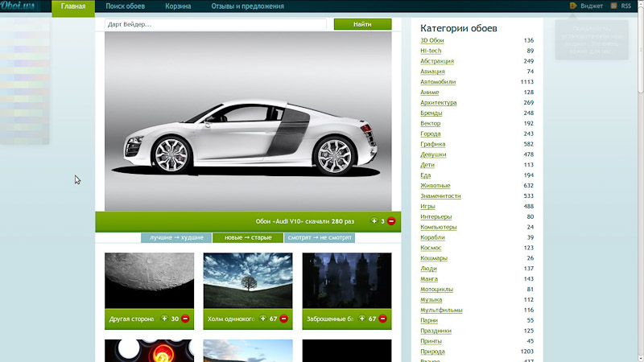
Task: Open Праздники category
Action: [x=436, y=331]
